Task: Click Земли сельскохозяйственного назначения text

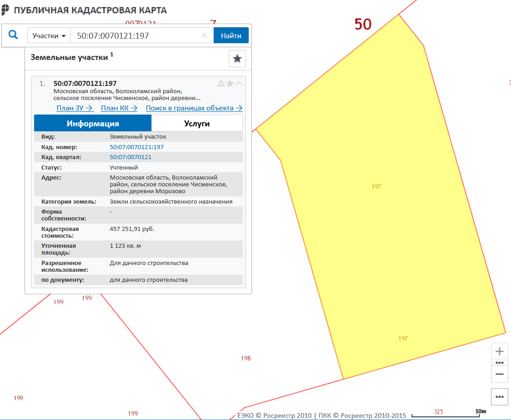Action: click(x=171, y=202)
